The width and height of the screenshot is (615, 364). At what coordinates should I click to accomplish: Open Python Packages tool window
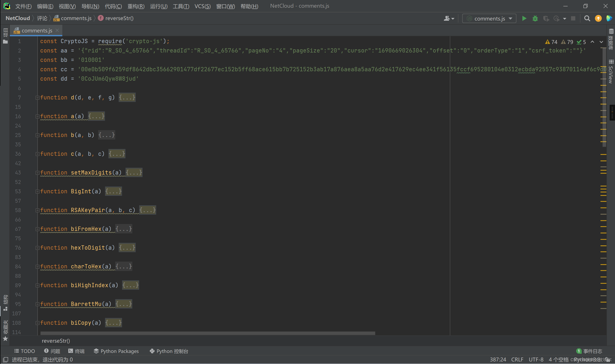(x=116, y=351)
